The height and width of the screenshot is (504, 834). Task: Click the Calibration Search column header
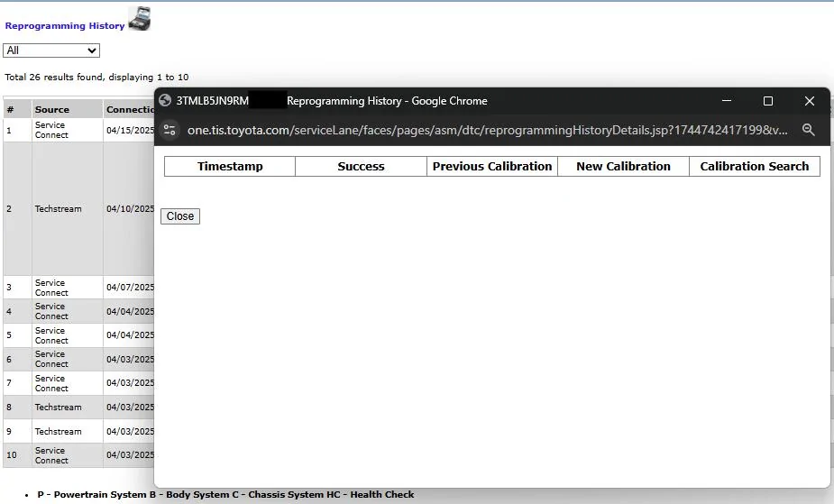[754, 166]
